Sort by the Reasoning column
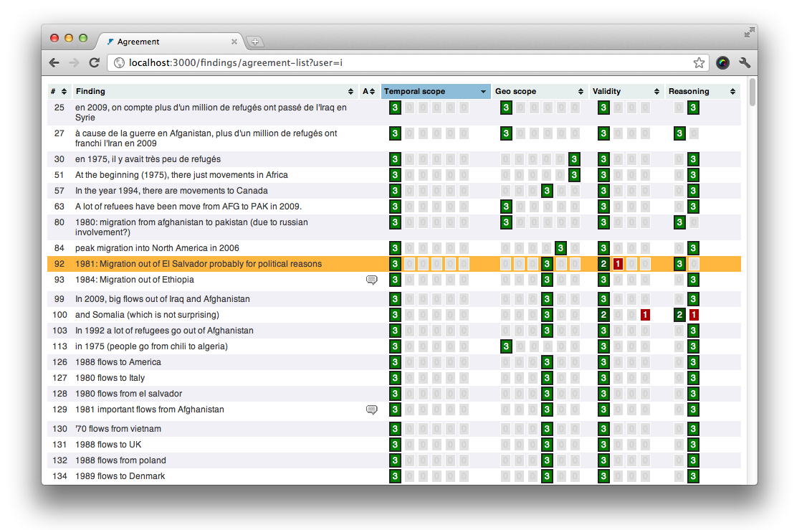The image size is (812, 530). [702, 91]
